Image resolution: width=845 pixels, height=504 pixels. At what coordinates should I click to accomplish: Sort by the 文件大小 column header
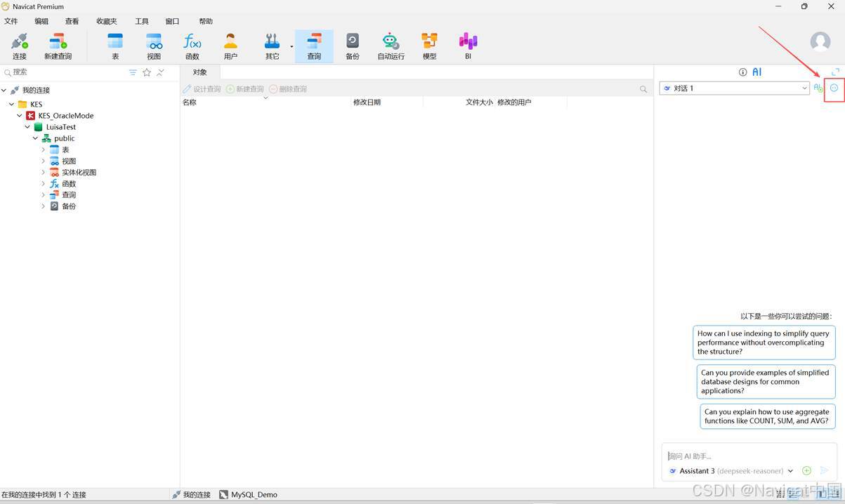pos(459,102)
